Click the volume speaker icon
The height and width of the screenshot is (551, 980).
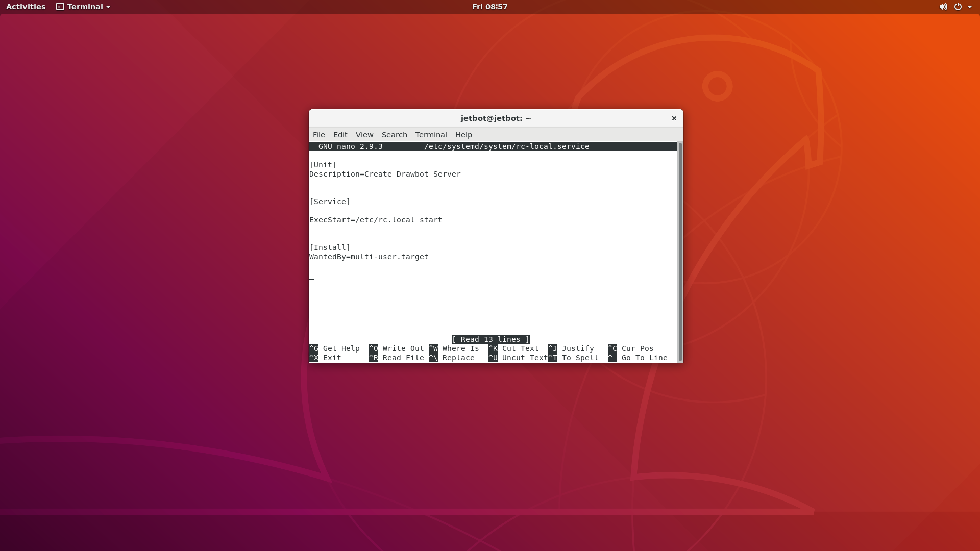(x=943, y=7)
